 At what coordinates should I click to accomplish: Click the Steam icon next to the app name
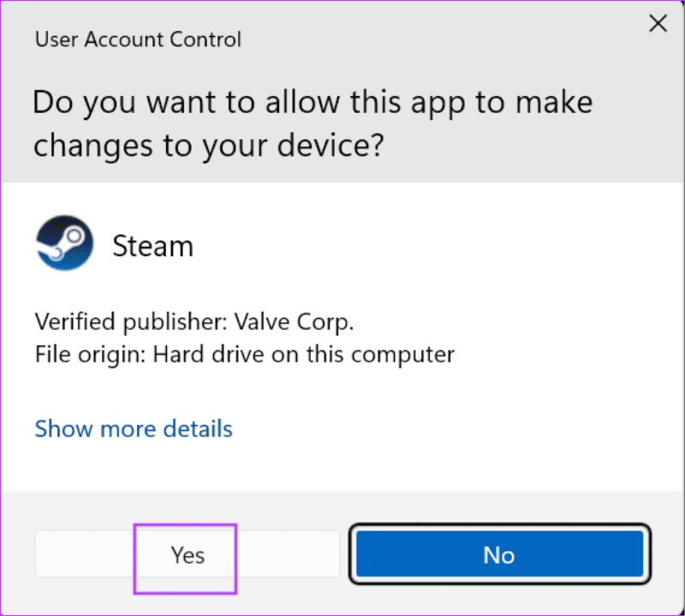click(64, 242)
